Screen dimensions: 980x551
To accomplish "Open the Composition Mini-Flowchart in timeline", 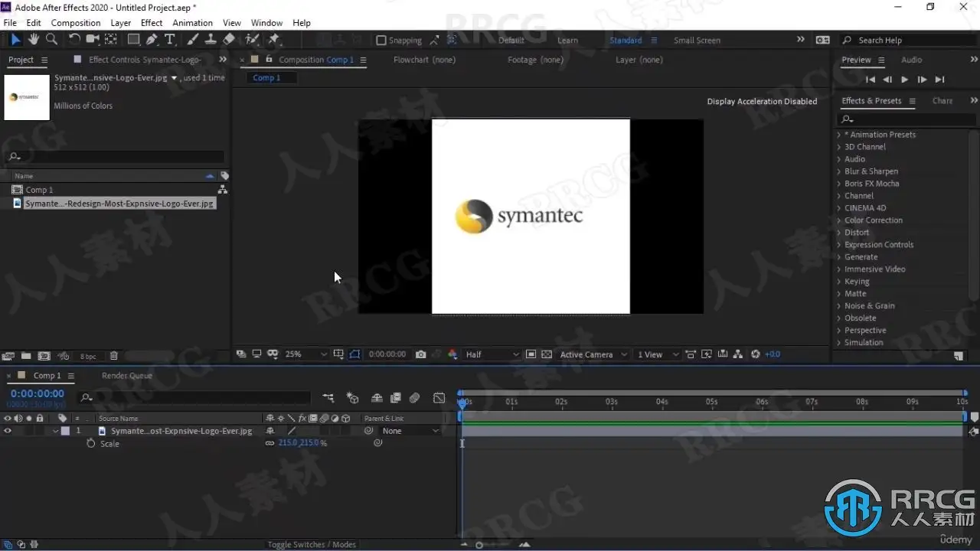I will [328, 398].
